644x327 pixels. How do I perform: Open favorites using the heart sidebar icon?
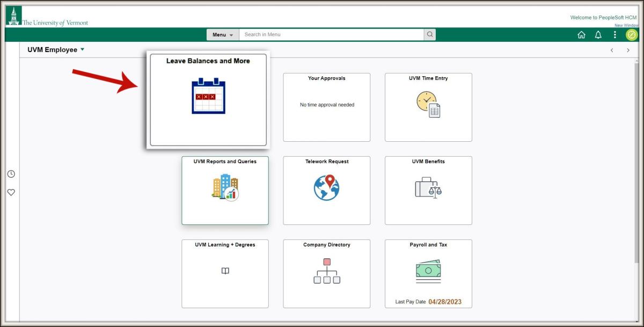(11, 192)
